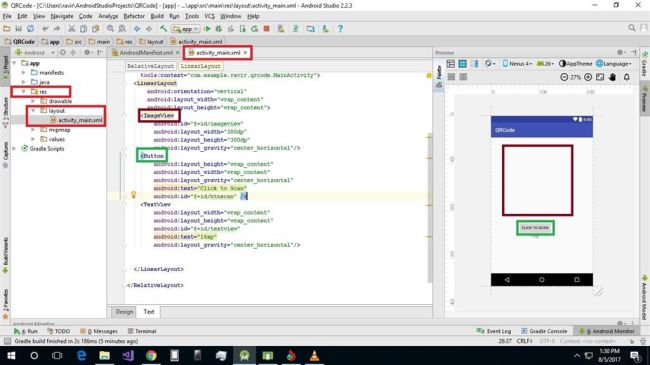Zoom in on the layout preview
This screenshot has height=365, width=650.
tap(588, 77)
